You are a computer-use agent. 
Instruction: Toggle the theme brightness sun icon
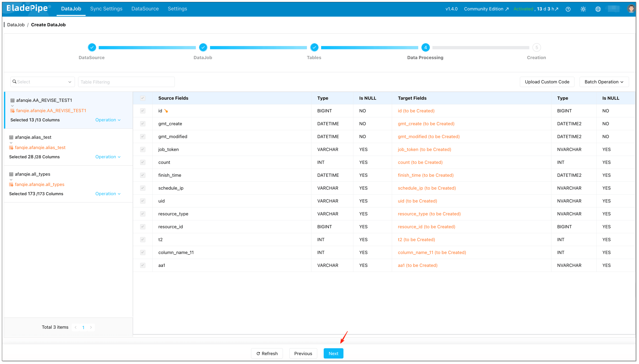583,9
